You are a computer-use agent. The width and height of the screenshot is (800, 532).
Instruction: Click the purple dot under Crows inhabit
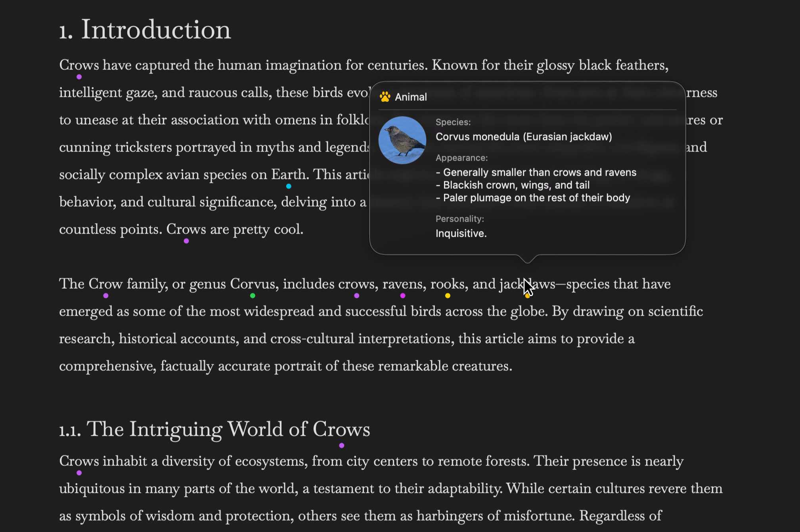[x=79, y=472]
